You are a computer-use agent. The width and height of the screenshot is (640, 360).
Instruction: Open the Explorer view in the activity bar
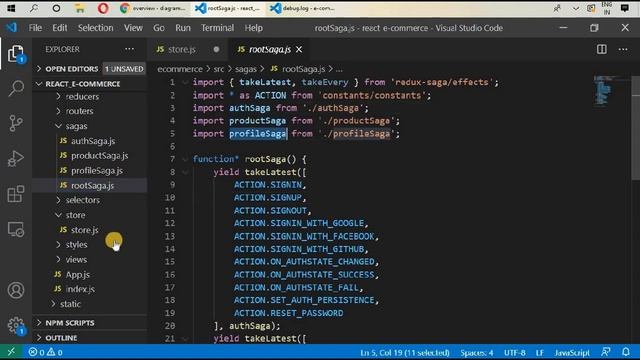(16, 53)
